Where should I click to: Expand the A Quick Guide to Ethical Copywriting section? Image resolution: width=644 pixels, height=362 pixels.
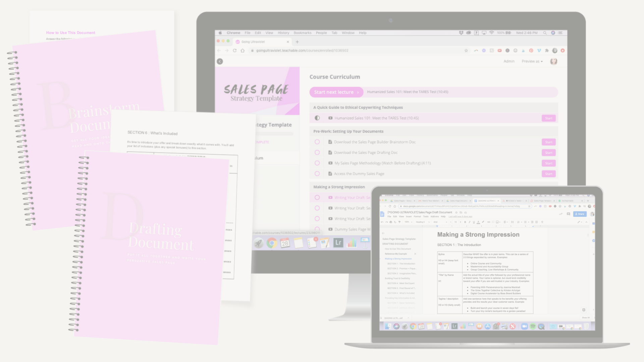tap(358, 107)
